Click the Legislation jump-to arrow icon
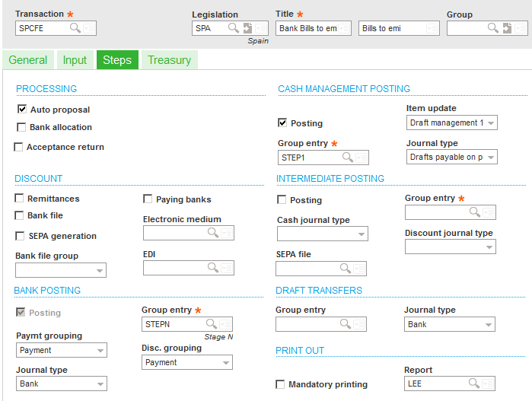 click(248, 28)
